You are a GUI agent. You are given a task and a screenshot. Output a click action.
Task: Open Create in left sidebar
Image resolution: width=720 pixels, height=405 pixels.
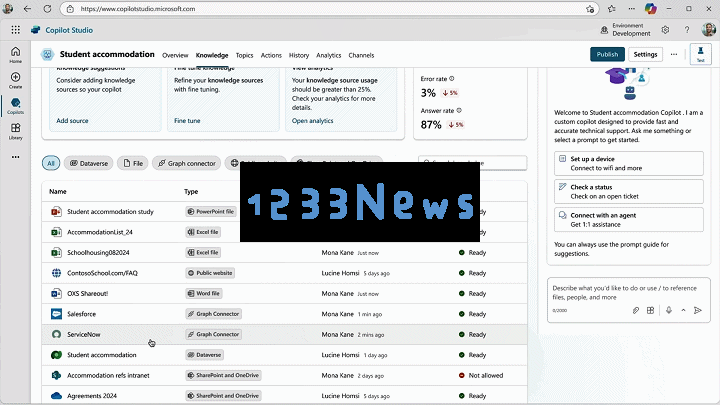[x=16, y=80]
